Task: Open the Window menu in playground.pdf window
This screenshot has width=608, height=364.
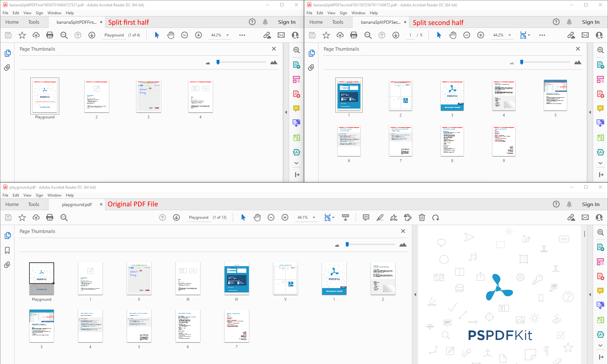Action: point(54,195)
